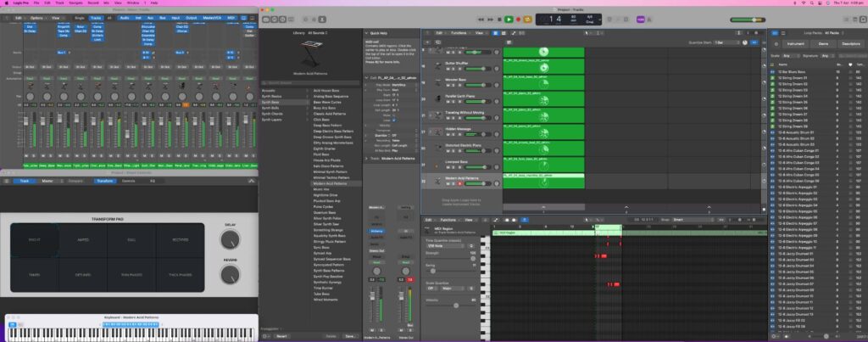Adjust the Guitar Shuffler track volume slider
The height and width of the screenshot is (342, 868).
[476, 69]
